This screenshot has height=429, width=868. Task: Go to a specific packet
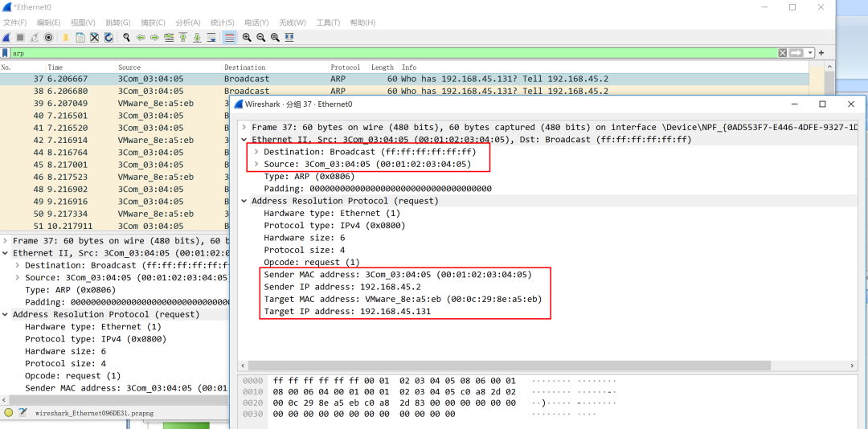(169, 37)
